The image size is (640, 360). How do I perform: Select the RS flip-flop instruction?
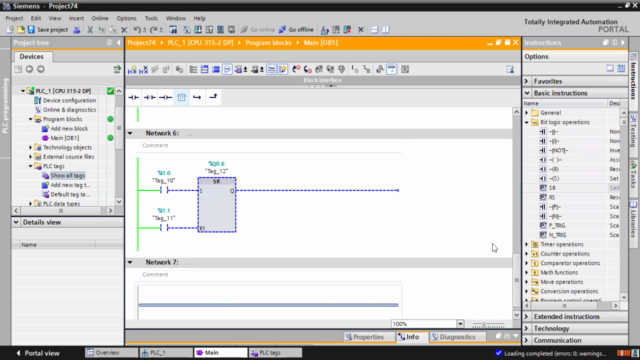552,198
